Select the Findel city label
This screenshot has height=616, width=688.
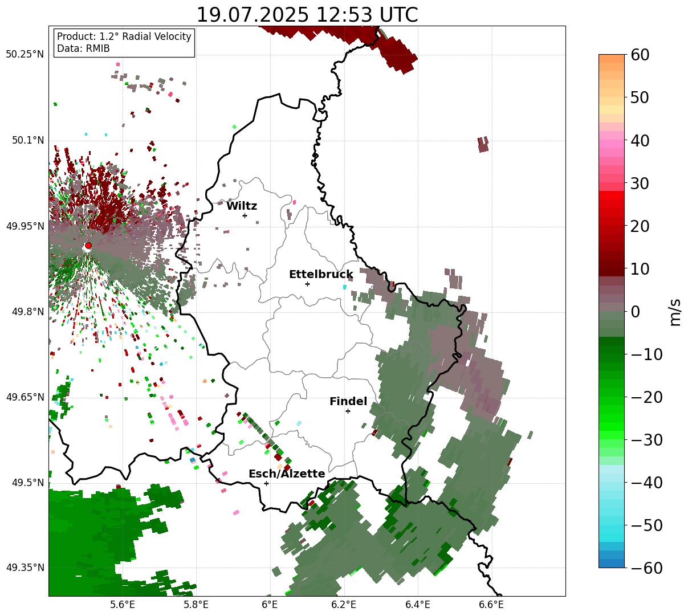click(x=348, y=401)
